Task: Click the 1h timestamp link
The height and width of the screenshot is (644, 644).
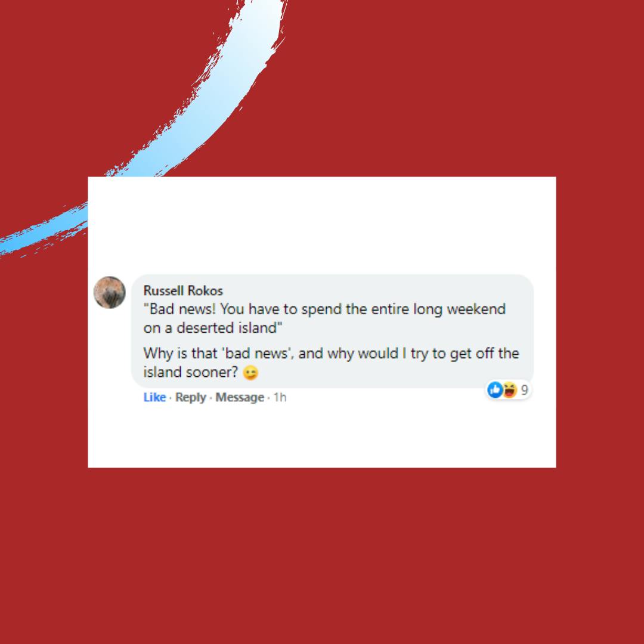Action: [280, 397]
